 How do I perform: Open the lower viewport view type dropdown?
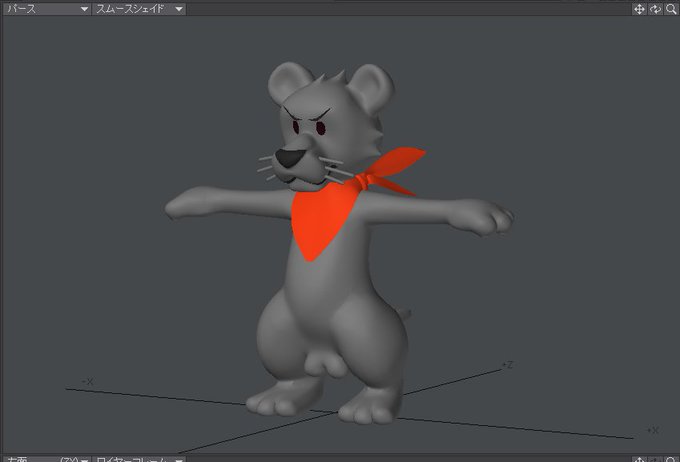coord(46,459)
